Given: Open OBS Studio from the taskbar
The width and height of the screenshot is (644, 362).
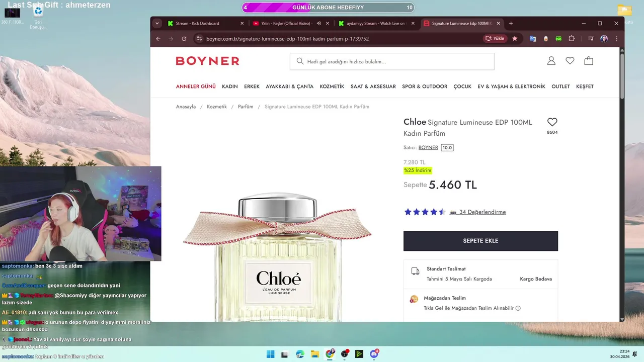Looking at the screenshot, I should click(x=345, y=354).
